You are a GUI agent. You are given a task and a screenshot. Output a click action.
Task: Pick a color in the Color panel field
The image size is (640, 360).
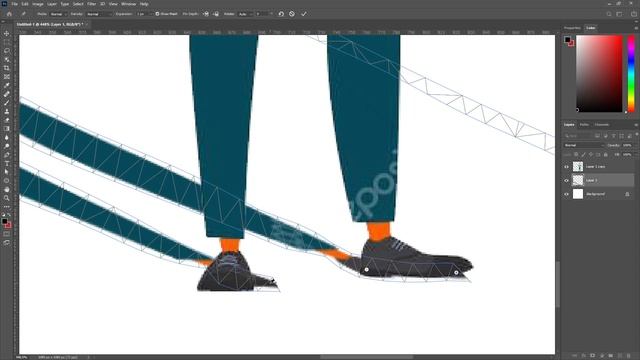[599, 73]
